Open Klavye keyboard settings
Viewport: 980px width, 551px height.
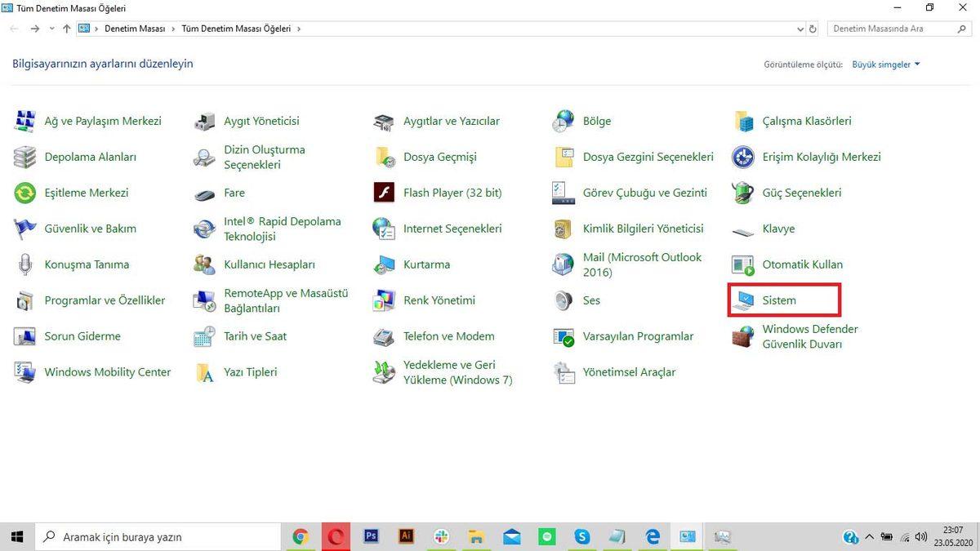coord(777,229)
